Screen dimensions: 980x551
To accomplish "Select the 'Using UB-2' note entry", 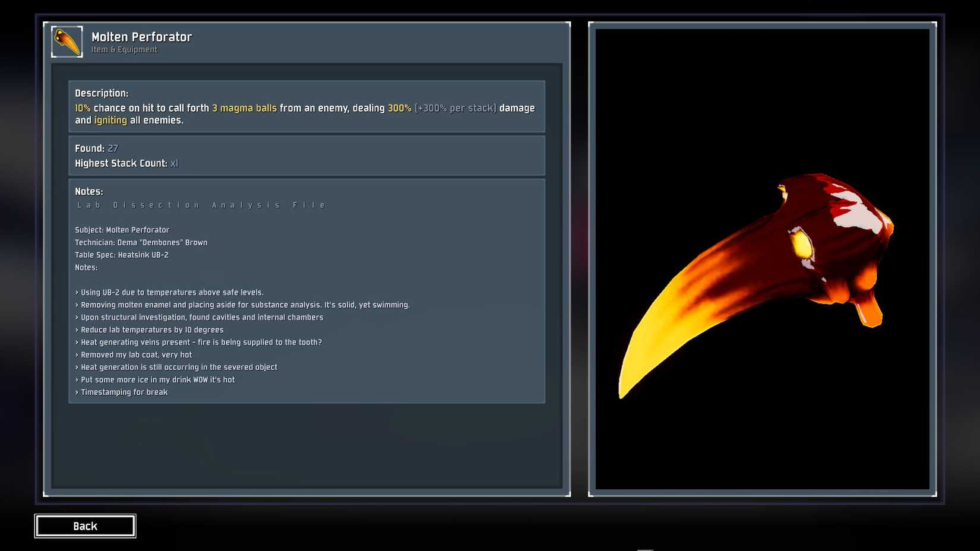I will click(x=169, y=292).
